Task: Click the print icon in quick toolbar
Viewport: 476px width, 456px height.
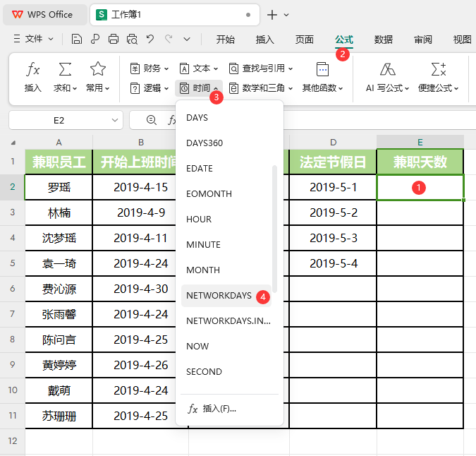Action: (114, 40)
